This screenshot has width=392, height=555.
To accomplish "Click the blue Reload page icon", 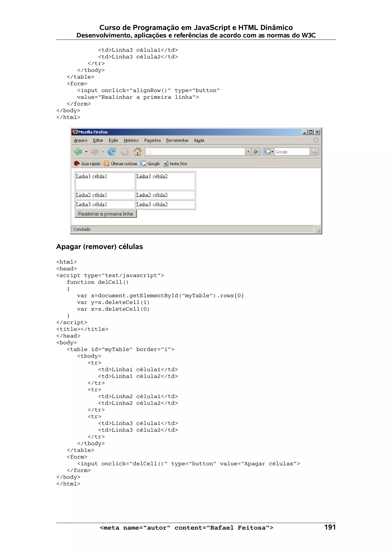I will point(112,151).
